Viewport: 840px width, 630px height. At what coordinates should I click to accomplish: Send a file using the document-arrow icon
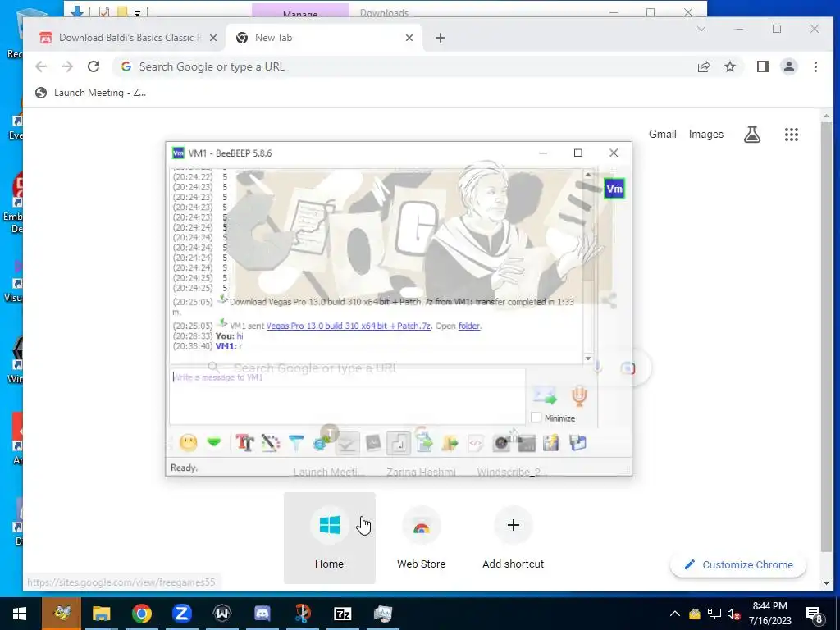pyautogui.click(x=425, y=443)
